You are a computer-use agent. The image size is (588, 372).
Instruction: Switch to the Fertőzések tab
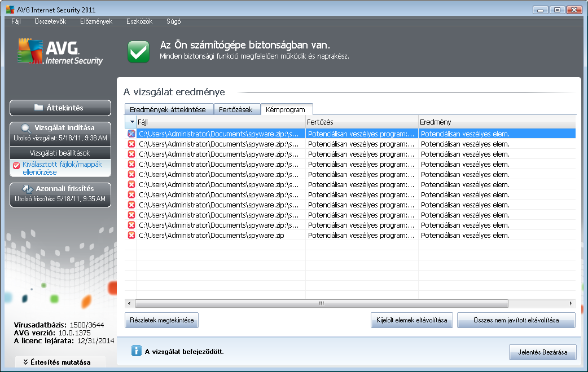(x=236, y=109)
